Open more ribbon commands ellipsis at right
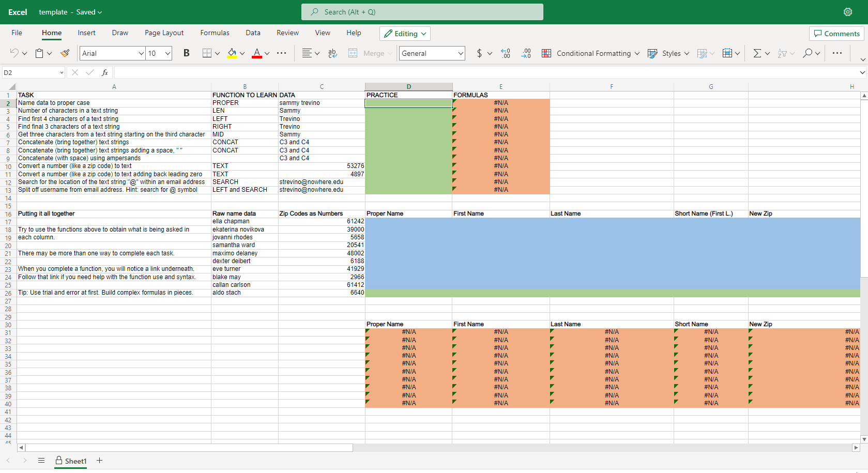Viewport: 868px width, 473px height. click(837, 53)
